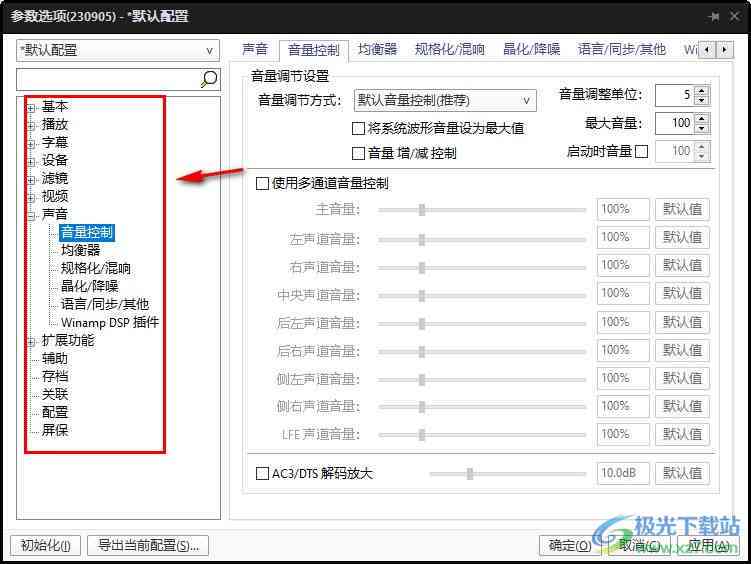Expand the 基本 tree node
This screenshot has width=751, height=564.
pos(32,108)
